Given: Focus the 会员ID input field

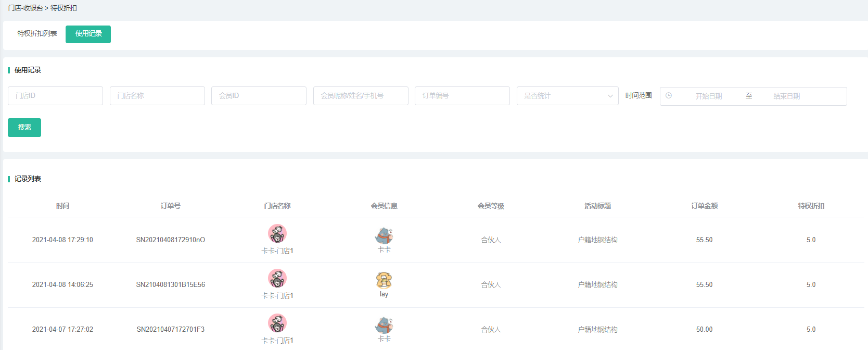Looking at the screenshot, I should (x=259, y=96).
